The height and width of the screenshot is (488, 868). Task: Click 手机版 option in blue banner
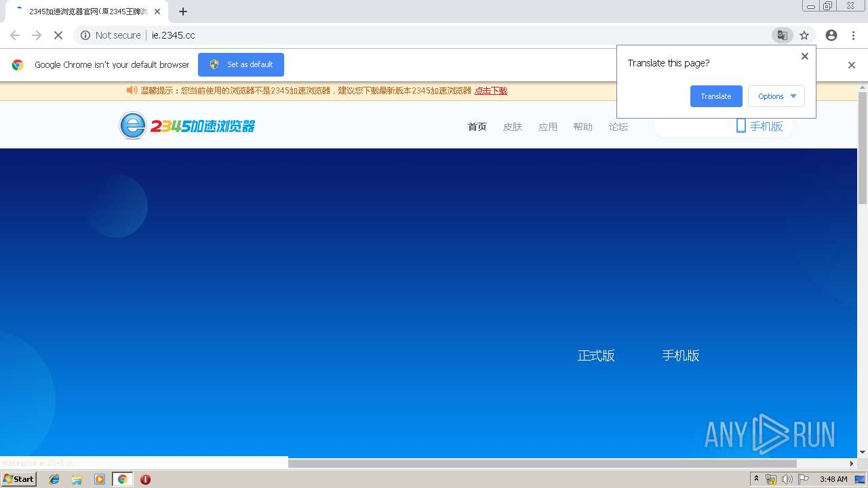681,356
